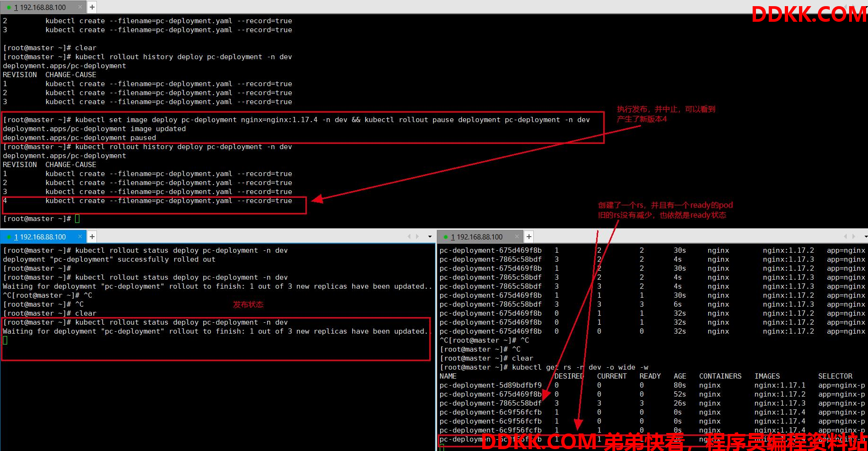The height and width of the screenshot is (451, 868).
Task: Click the 'deployment.apps/pc-deployment image updated' output line
Action: coord(94,129)
